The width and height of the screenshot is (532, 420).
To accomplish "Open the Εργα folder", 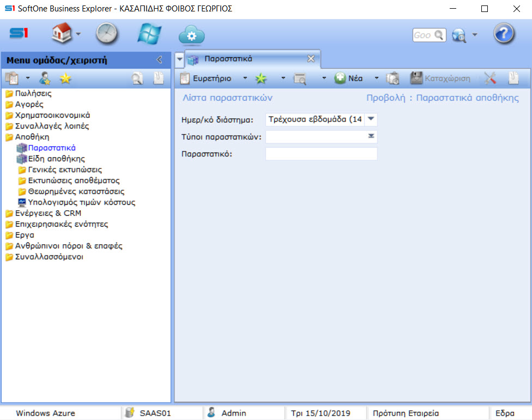I will 20,235.
